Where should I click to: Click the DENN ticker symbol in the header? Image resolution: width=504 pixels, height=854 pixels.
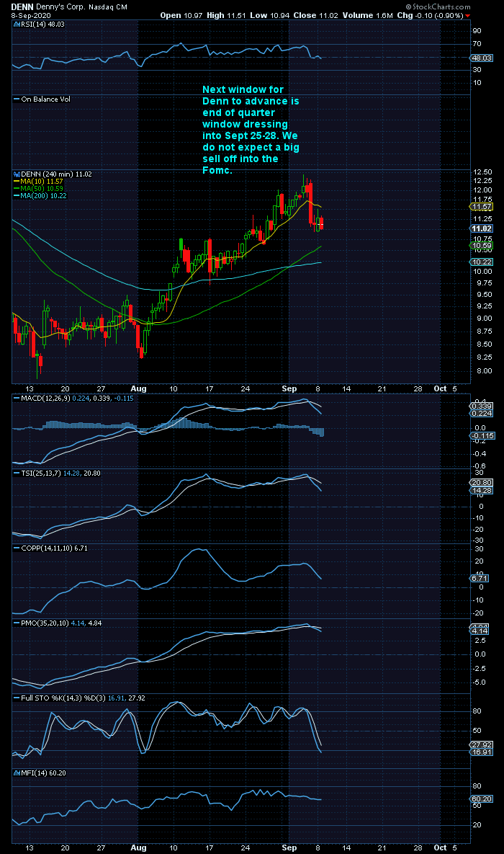[22, 7]
